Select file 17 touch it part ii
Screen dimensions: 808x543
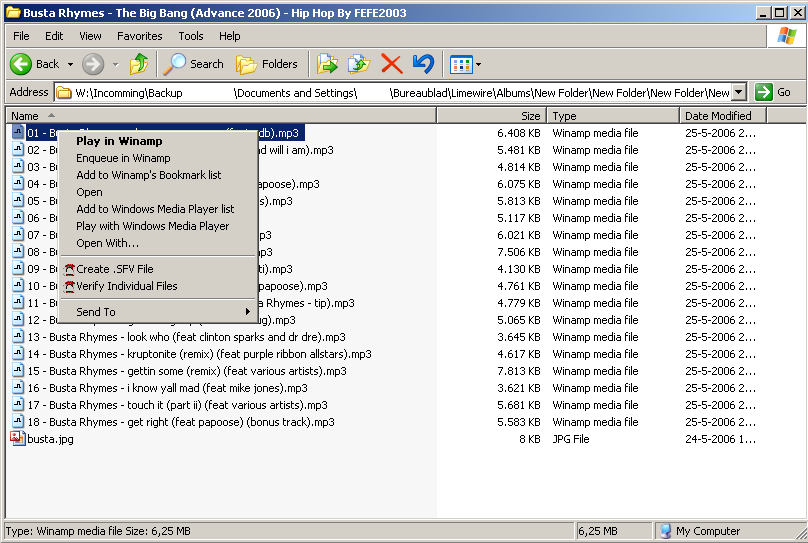178,405
